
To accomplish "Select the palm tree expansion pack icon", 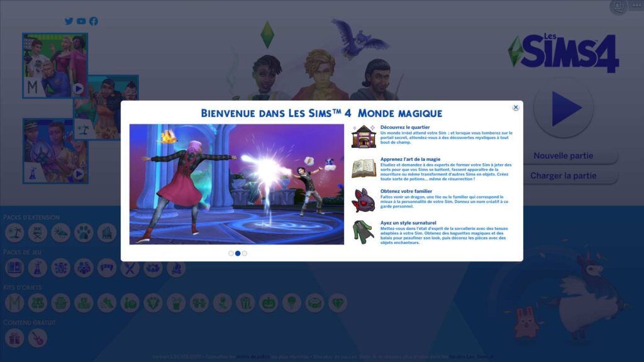I will pos(14,233).
